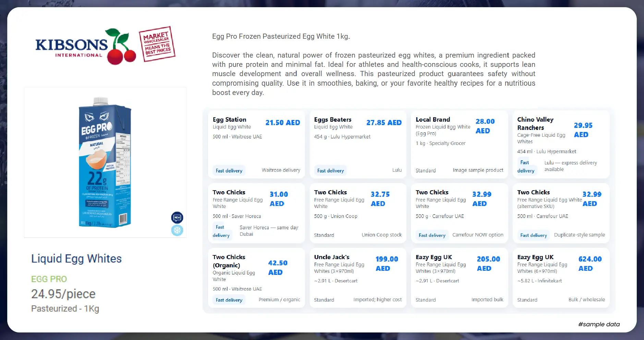Click the Market Wholesaler stamp badge
This screenshot has height=340, width=644.
(157, 44)
